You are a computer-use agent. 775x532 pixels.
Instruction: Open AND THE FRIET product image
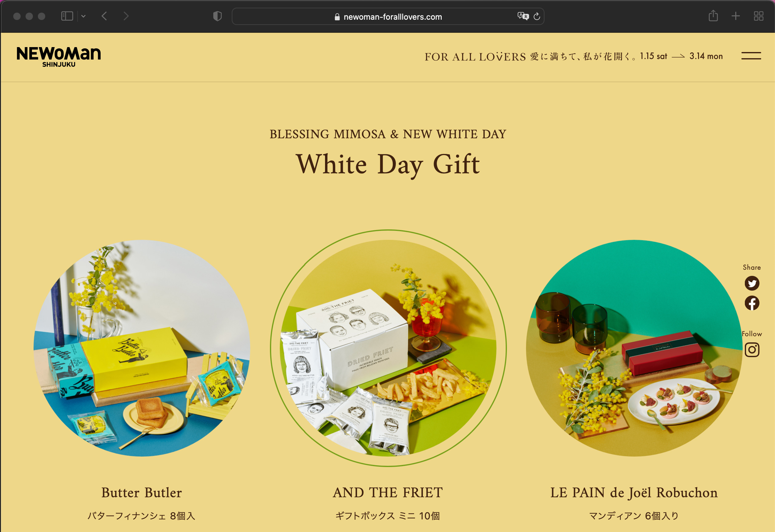point(388,348)
